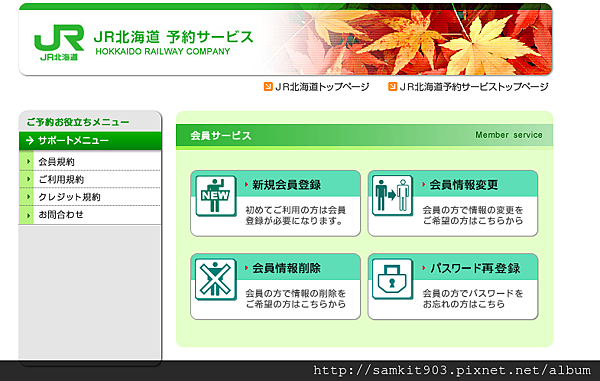
Task: Click the padlock password icon
Action: [393, 279]
